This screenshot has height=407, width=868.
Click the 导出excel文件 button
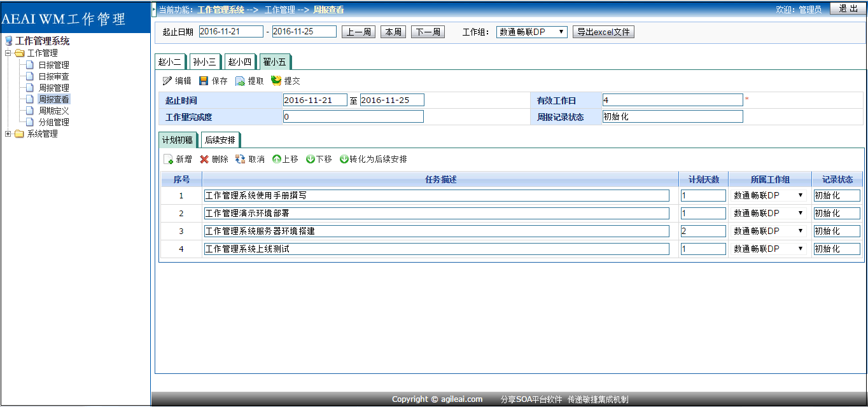[x=603, y=32]
